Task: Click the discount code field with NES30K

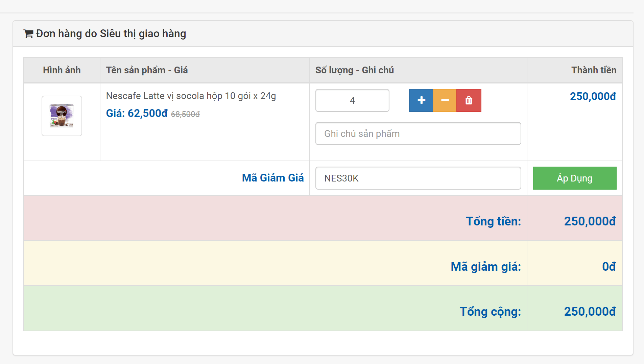Action: pyautogui.click(x=418, y=178)
